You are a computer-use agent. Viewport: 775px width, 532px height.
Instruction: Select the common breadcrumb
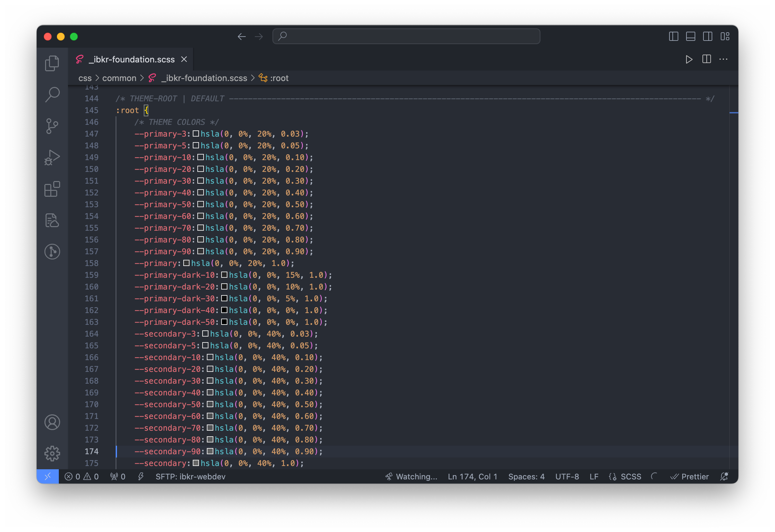(119, 78)
